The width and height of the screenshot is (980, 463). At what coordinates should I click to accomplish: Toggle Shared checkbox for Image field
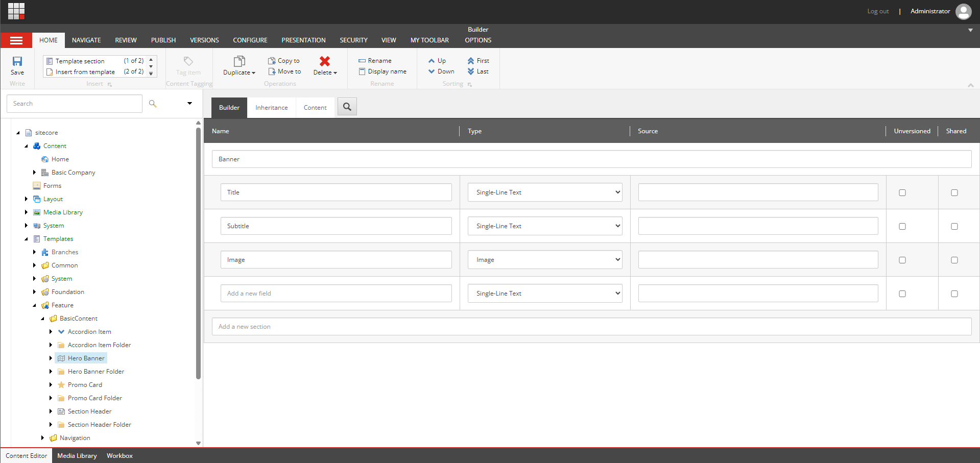[x=954, y=260]
